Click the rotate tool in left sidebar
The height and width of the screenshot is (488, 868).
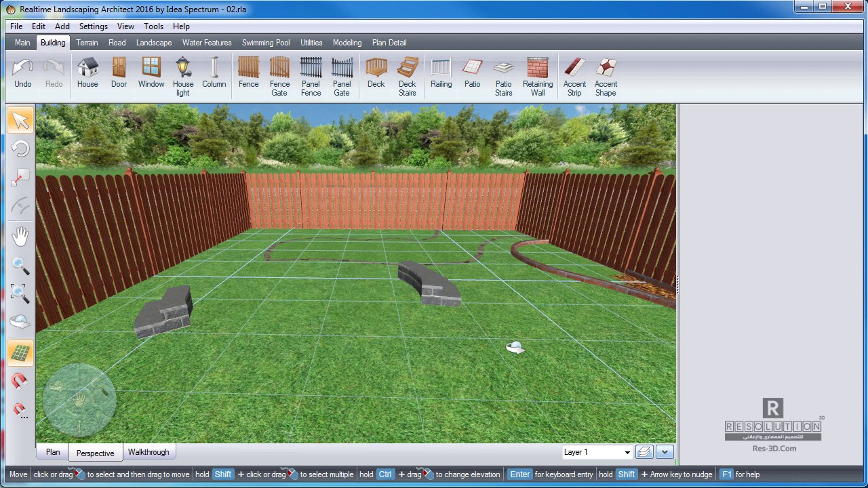(20, 148)
